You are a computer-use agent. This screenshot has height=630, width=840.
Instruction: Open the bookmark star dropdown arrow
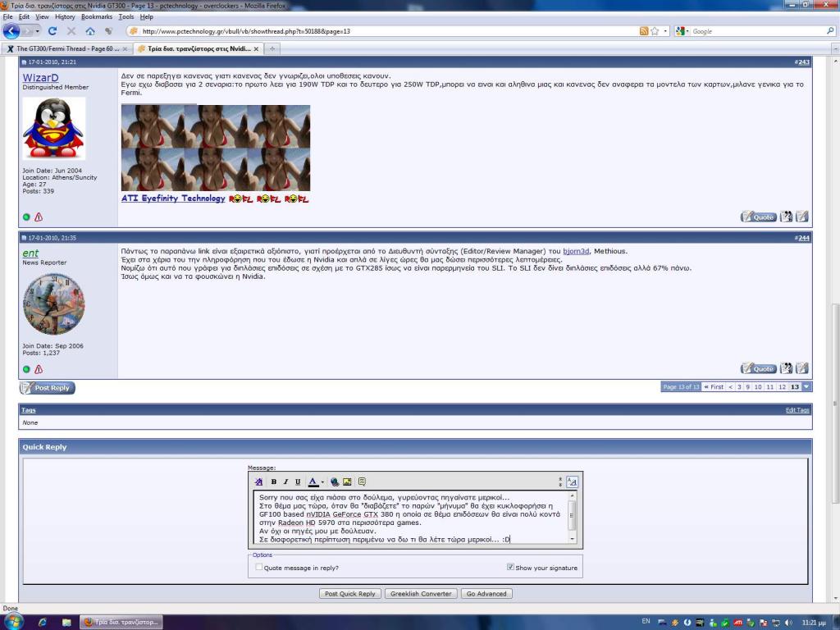click(665, 31)
